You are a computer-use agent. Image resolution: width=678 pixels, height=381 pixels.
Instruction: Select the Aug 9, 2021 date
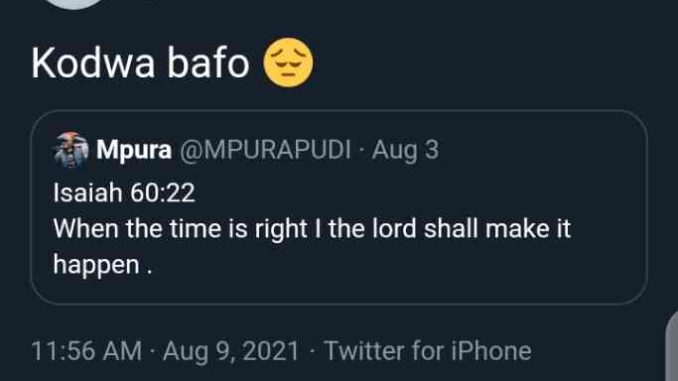[231, 351]
